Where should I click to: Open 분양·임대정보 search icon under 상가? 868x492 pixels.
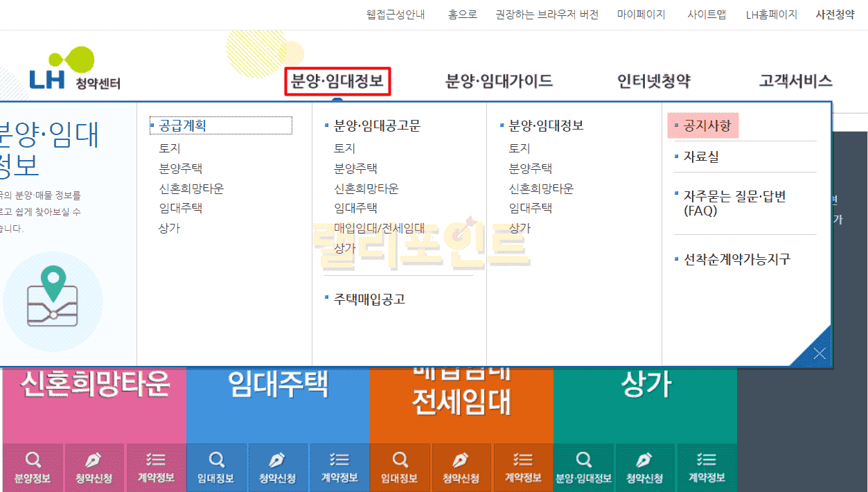[x=583, y=467]
